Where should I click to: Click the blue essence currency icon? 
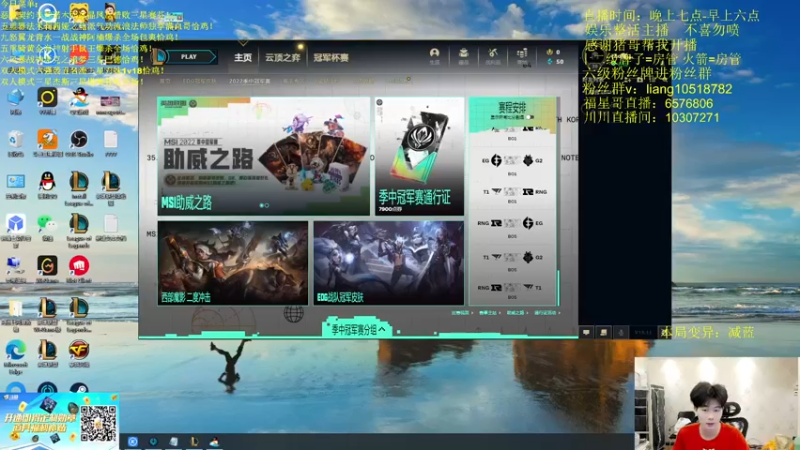tap(549, 62)
